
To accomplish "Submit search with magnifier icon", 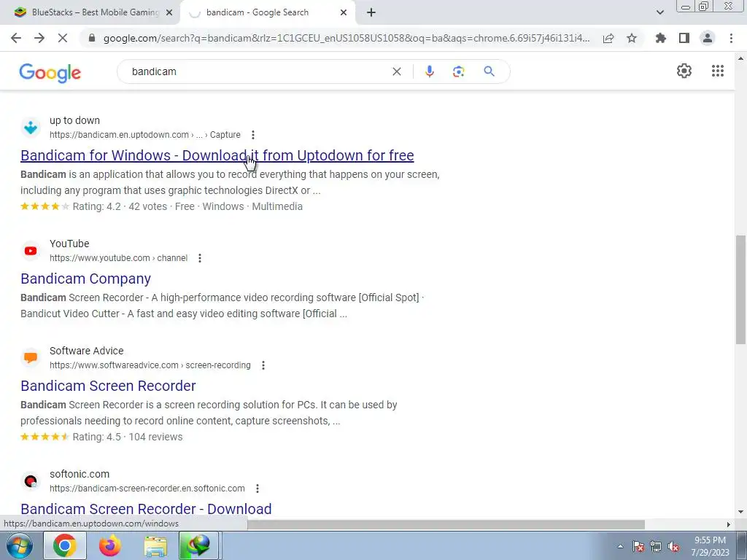I will [x=489, y=71].
